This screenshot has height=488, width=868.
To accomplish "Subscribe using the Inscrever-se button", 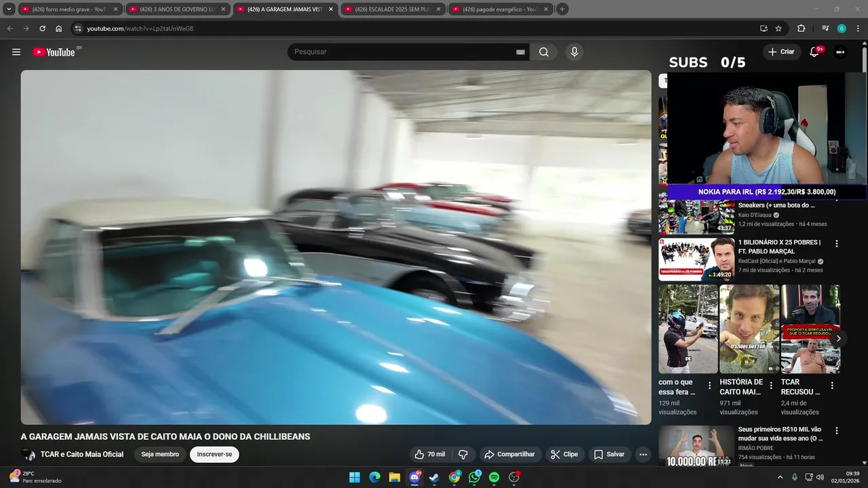I will click(214, 454).
